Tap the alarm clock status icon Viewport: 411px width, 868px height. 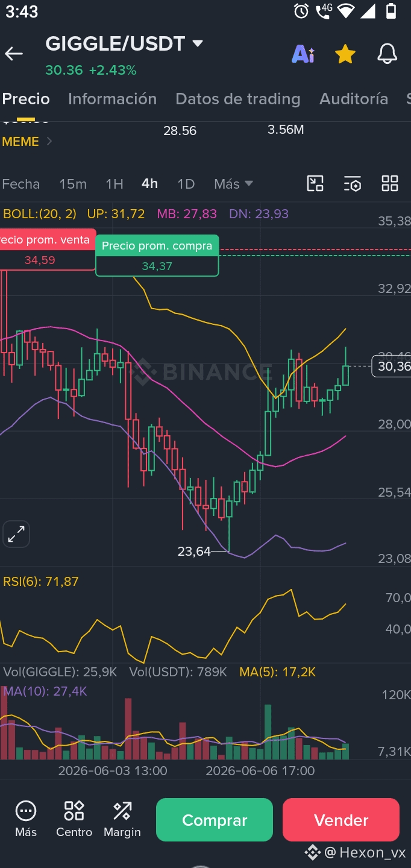pos(301,11)
